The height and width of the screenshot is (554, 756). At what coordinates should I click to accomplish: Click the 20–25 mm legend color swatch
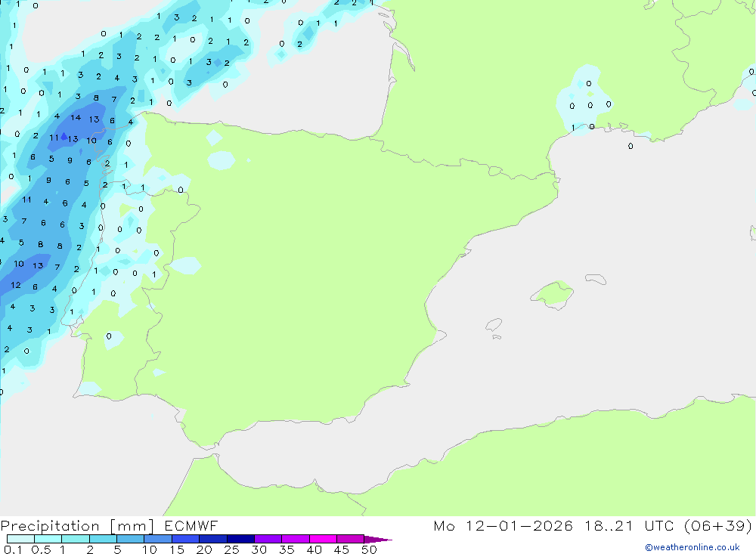pos(213,539)
